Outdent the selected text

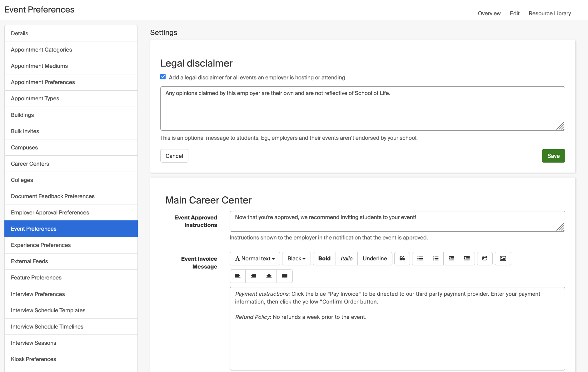coord(451,259)
